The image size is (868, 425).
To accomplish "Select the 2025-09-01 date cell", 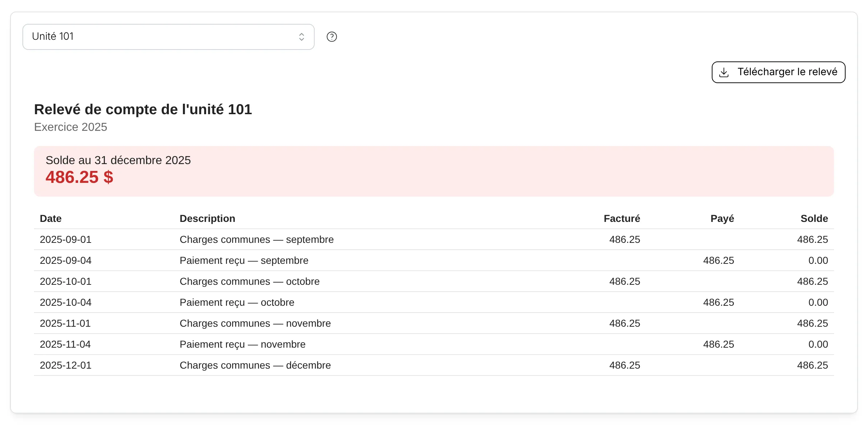I will (65, 240).
